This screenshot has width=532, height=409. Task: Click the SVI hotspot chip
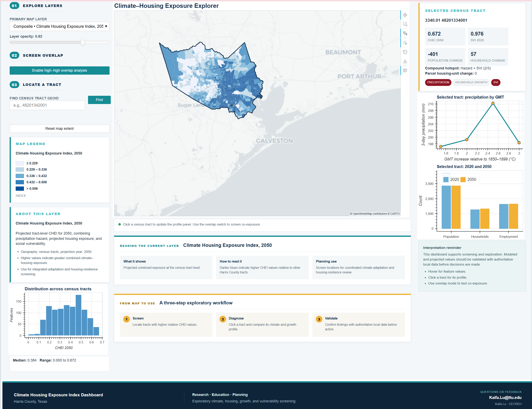click(496, 82)
